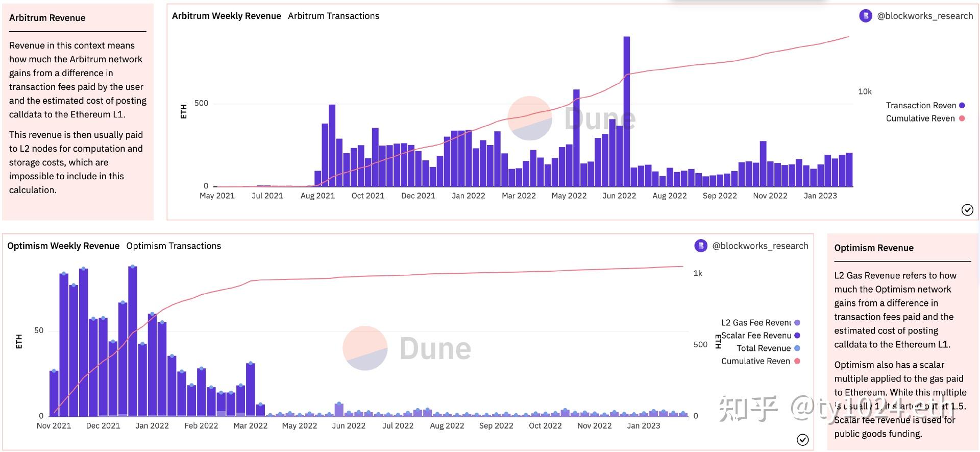Toggle Cumulative Revenue legend in the Arbitrum chart
This screenshot has height=452, width=980.
(x=925, y=118)
